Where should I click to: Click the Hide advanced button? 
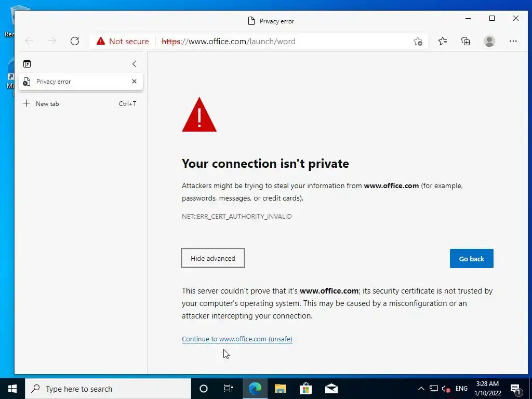[x=212, y=258]
